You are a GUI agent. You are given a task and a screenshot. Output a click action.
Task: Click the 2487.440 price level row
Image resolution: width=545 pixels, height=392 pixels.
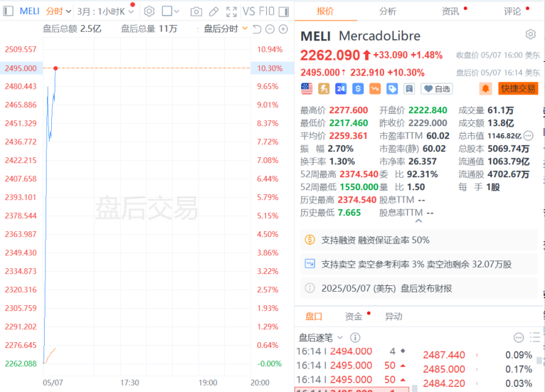click(x=478, y=355)
